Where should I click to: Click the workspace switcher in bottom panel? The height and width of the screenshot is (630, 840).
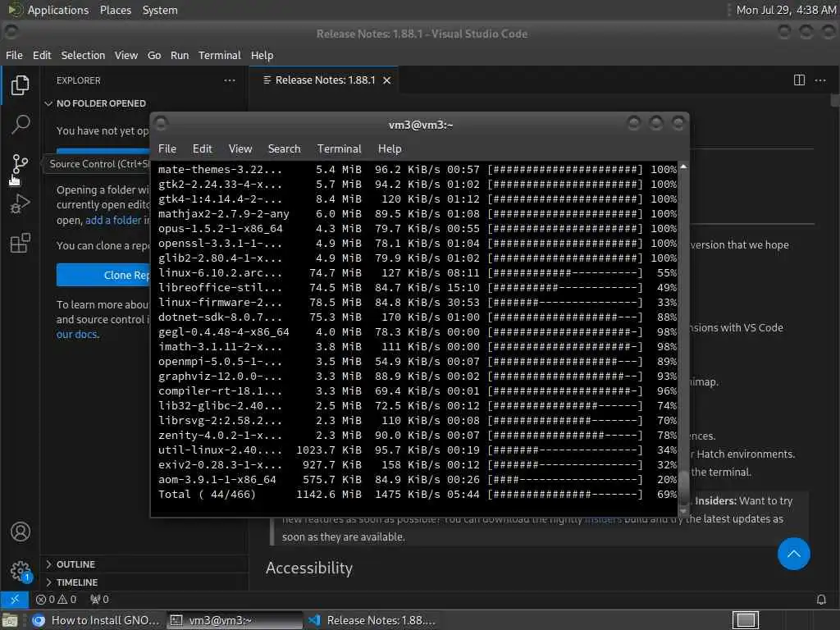tap(746, 620)
